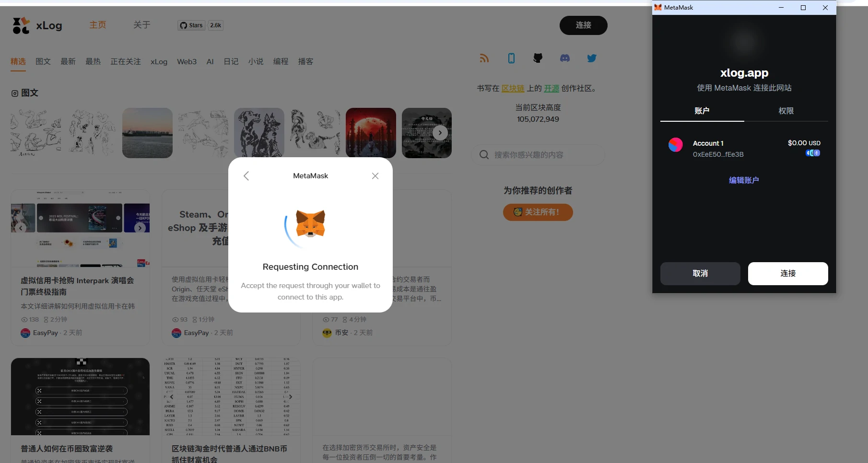
Task: Select the 精选 feed tab
Action: coord(18,61)
